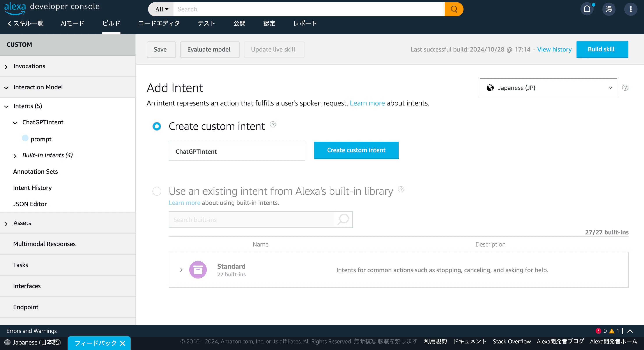Open the 公開 tab
The width and height of the screenshot is (644, 350).
[239, 23]
